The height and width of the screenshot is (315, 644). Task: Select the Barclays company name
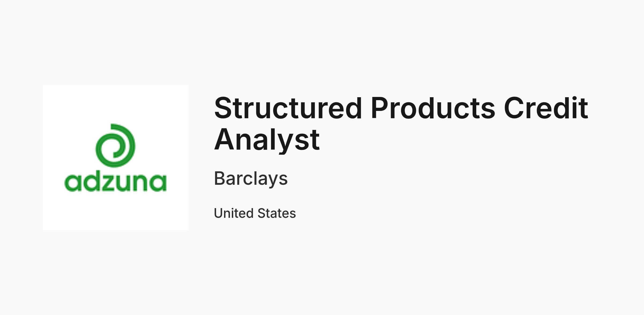[251, 178]
